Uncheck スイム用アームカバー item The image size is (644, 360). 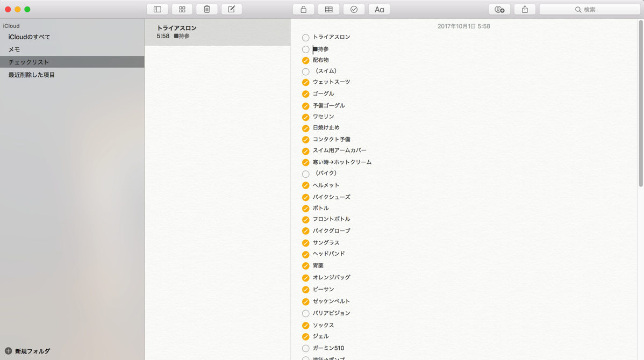(x=305, y=151)
